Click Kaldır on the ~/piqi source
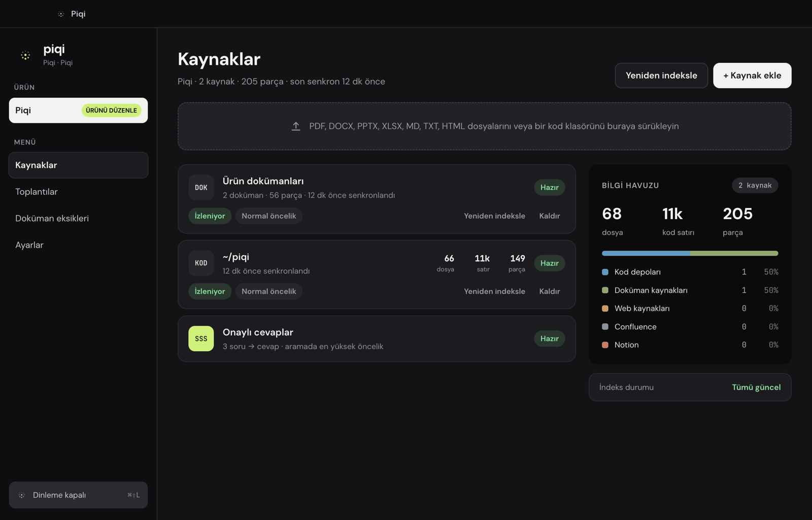Screen dimensions: 812x520 pyautogui.click(x=550, y=291)
